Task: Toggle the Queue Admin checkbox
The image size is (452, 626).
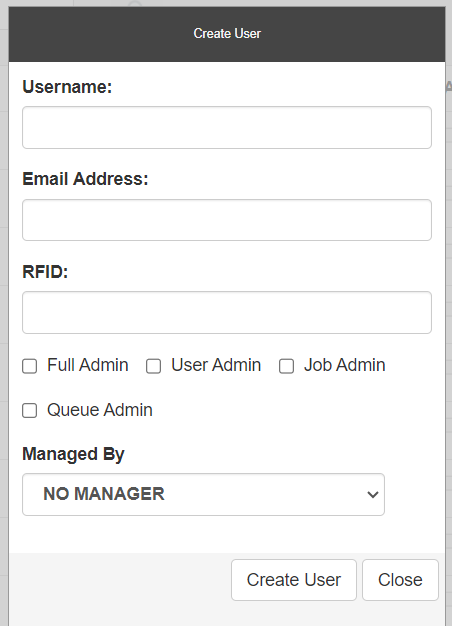Action: (30, 410)
